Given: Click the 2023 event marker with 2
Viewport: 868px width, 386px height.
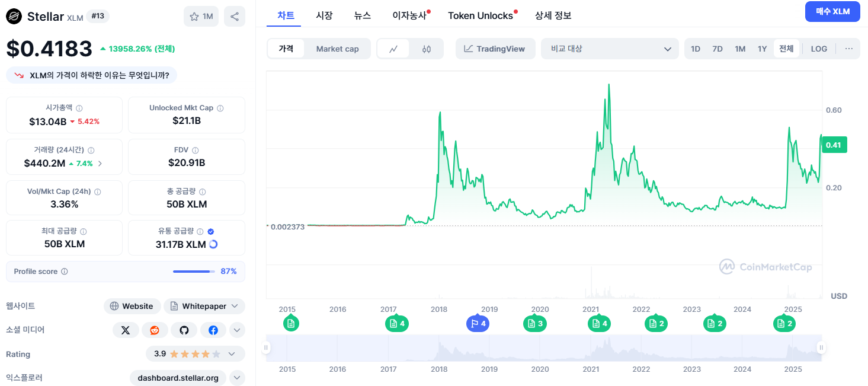Looking at the screenshot, I should (715, 324).
